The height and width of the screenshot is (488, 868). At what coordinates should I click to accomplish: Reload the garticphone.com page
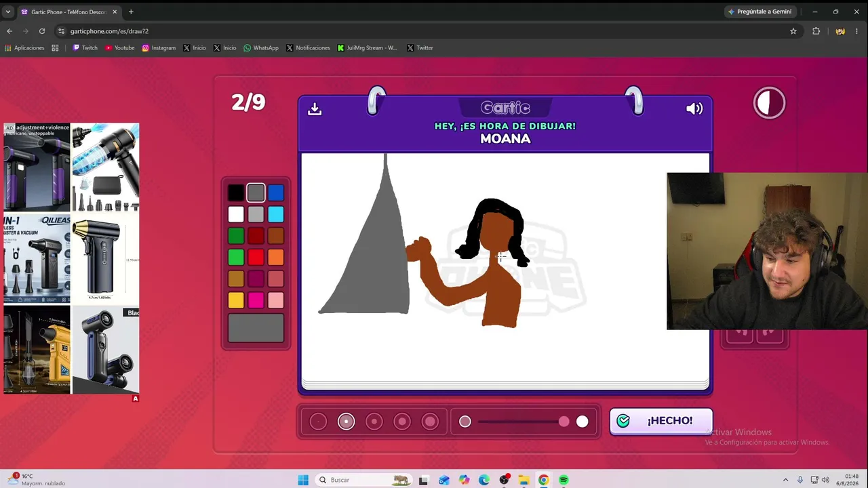point(42,31)
